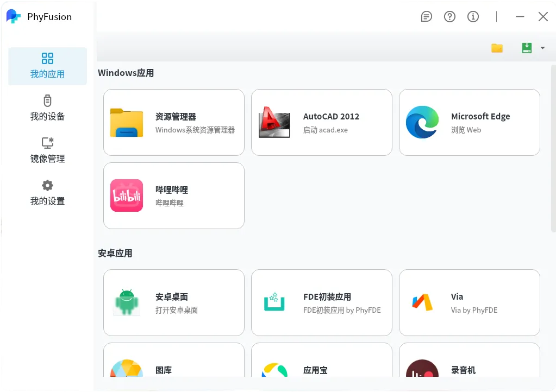Open the yellow folder toolbar icon

pos(497,48)
